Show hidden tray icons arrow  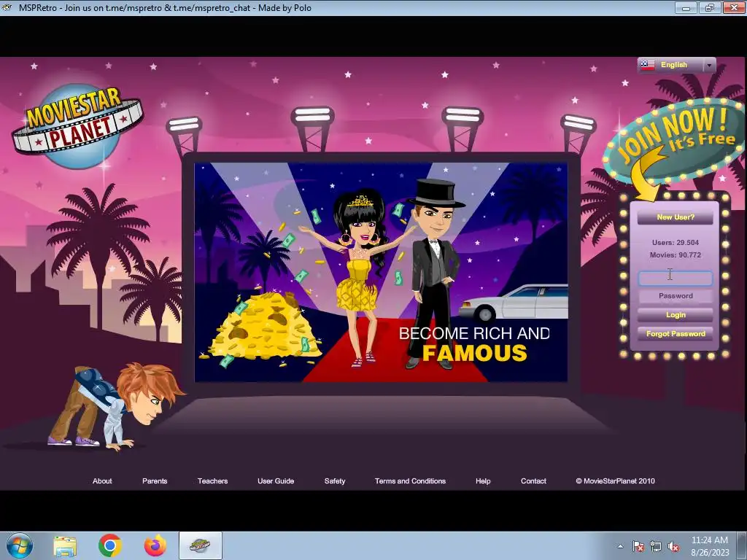(x=620, y=546)
